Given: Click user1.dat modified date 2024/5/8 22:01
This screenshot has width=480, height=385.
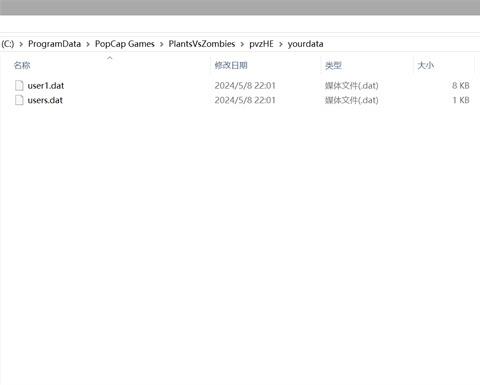Looking at the screenshot, I should point(245,86).
